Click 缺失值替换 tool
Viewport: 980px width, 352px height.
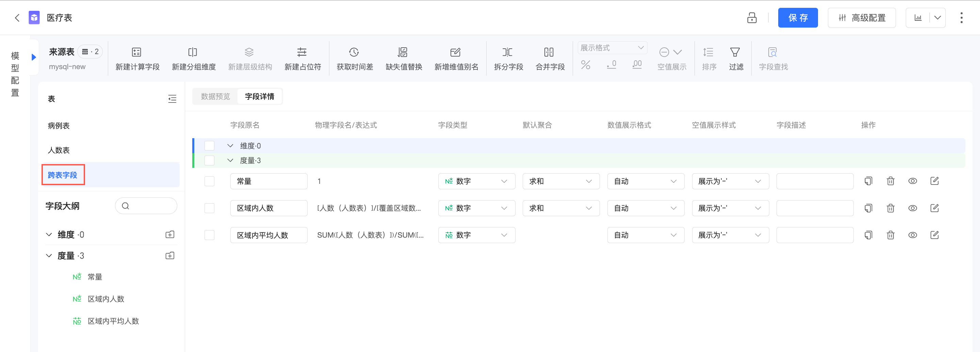coord(404,59)
